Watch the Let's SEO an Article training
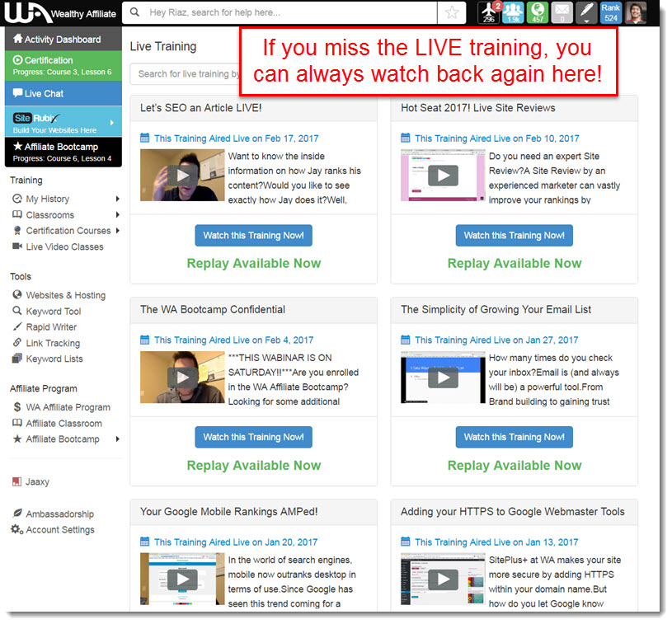 tap(254, 235)
